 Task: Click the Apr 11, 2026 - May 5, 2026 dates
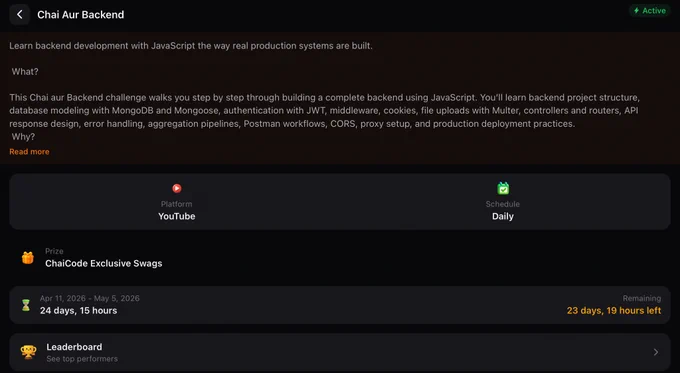(x=90, y=298)
